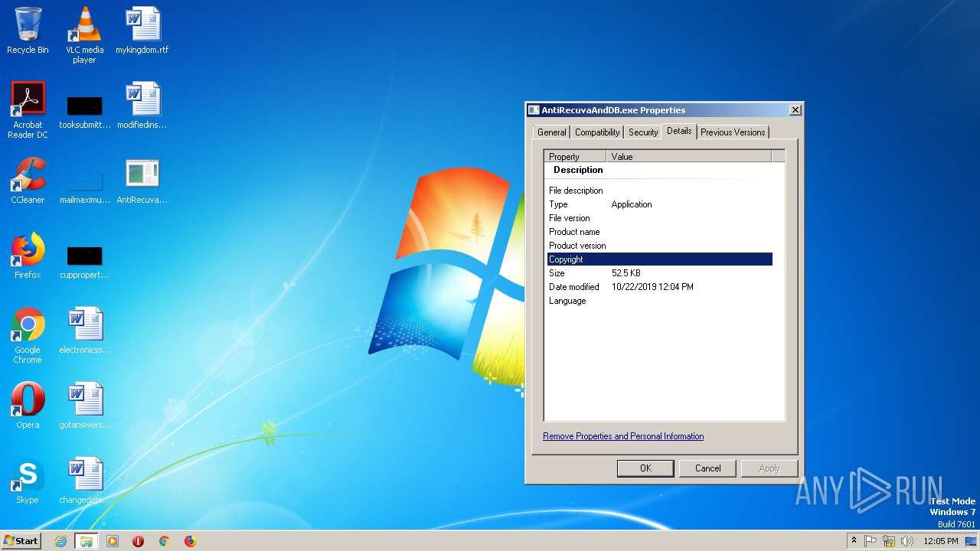Open Firefox icon in taskbar

tap(190, 541)
